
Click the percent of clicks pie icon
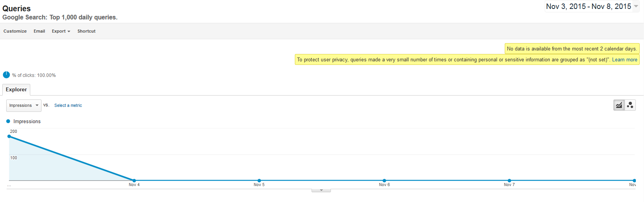[6, 75]
